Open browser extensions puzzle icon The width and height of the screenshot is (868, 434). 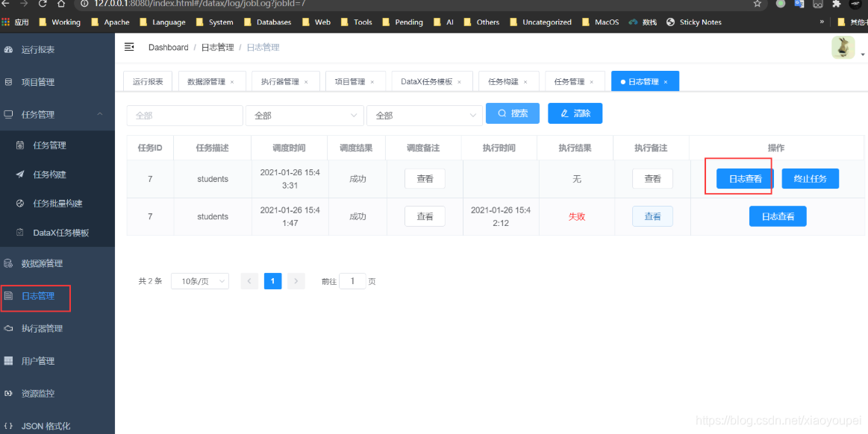pyautogui.click(x=836, y=3)
